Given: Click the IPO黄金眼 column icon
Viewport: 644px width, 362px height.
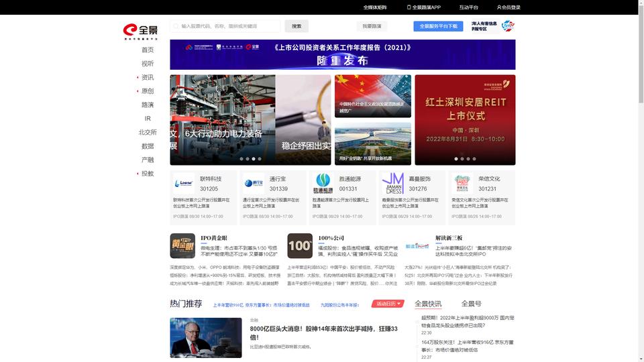Looking at the screenshot, I should click(182, 246).
